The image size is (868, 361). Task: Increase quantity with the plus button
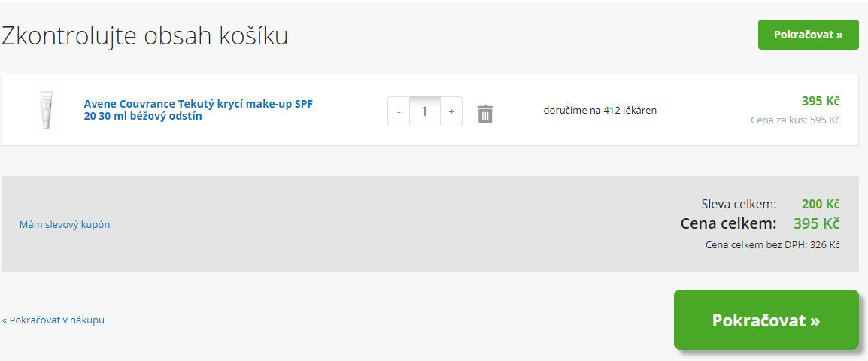[x=451, y=111]
